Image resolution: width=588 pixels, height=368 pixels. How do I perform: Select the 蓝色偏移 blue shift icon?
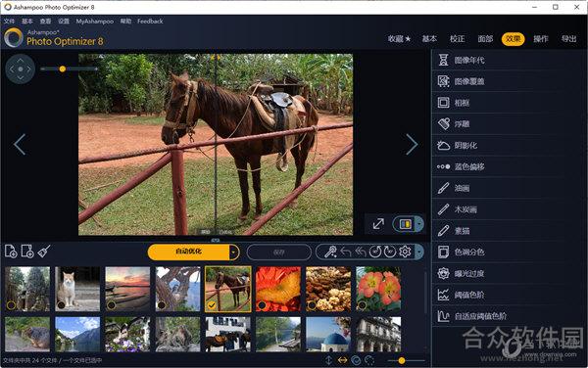click(443, 166)
